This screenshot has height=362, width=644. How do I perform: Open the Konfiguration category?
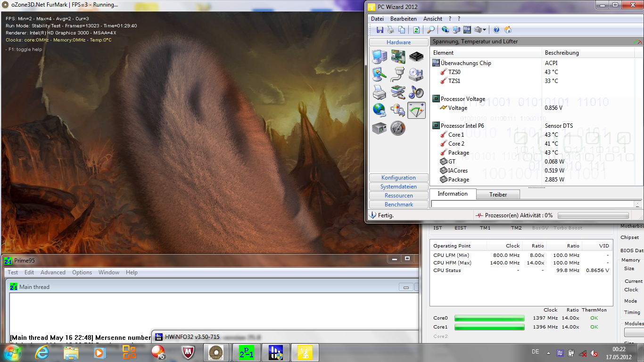click(399, 178)
